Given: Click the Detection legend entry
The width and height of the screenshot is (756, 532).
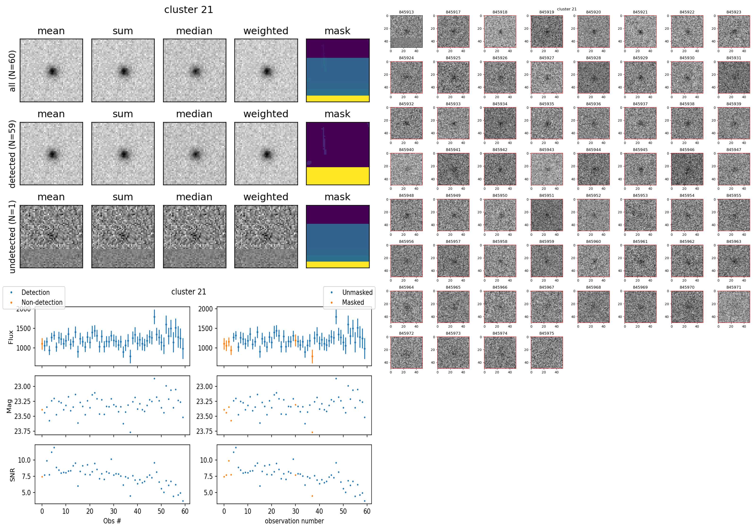Looking at the screenshot, I should pyautogui.click(x=35, y=292).
